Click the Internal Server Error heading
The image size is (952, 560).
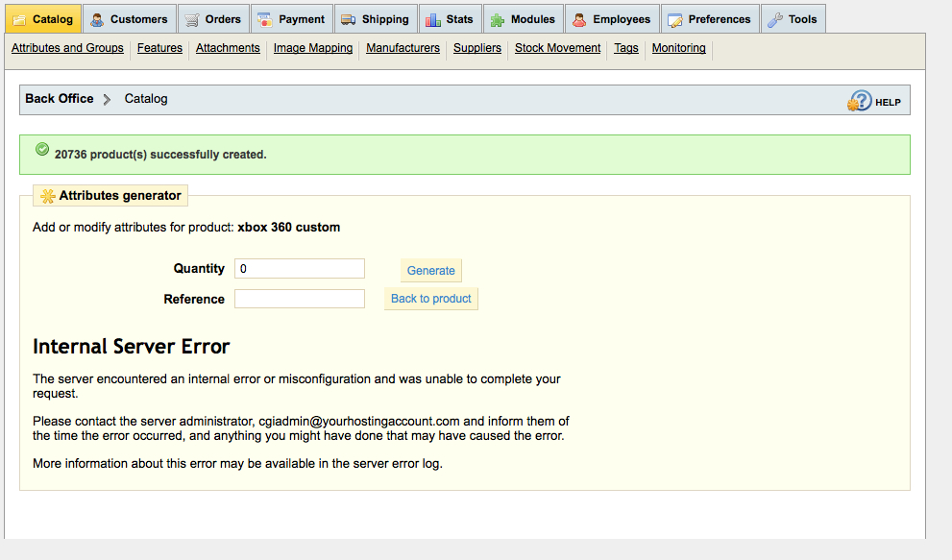[132, 346]
